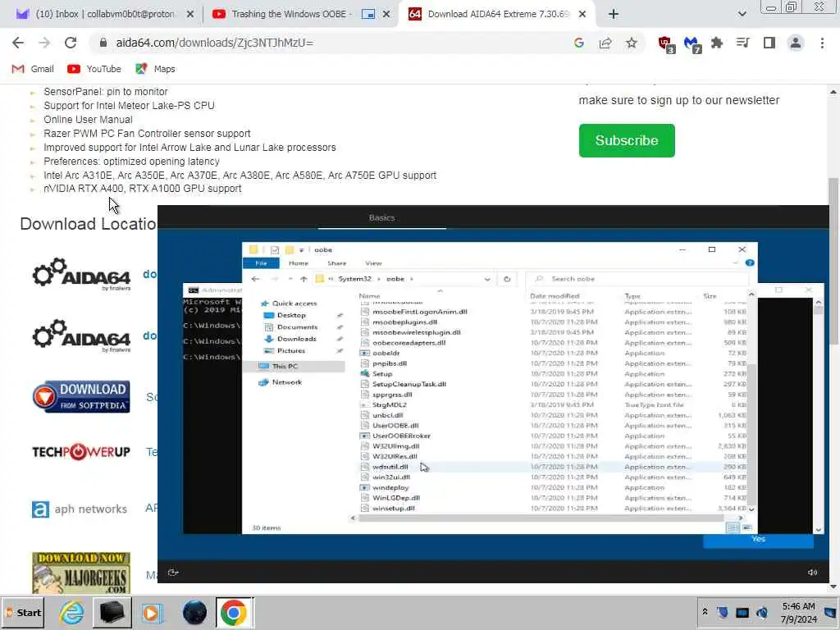This screenshot has height=630, width=840.
Task: Open the volume icon in system tray
Action: pos(762,612)
